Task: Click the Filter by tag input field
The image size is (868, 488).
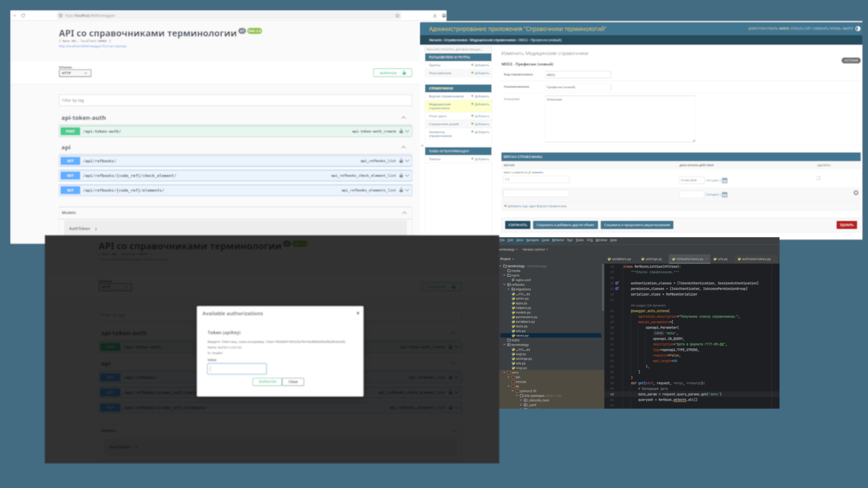Action: (235, 100)
